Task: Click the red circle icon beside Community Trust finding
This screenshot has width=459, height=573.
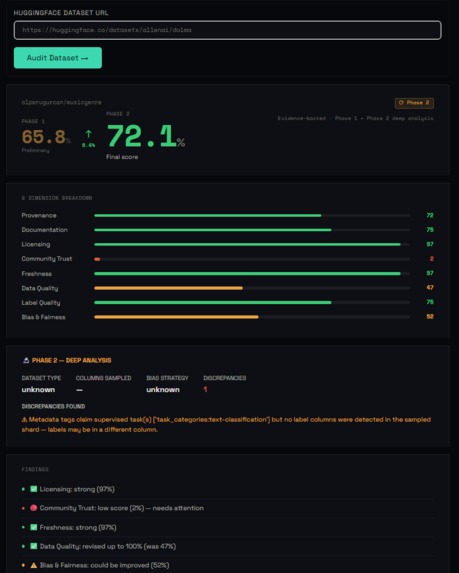Action: coord(34,508)
